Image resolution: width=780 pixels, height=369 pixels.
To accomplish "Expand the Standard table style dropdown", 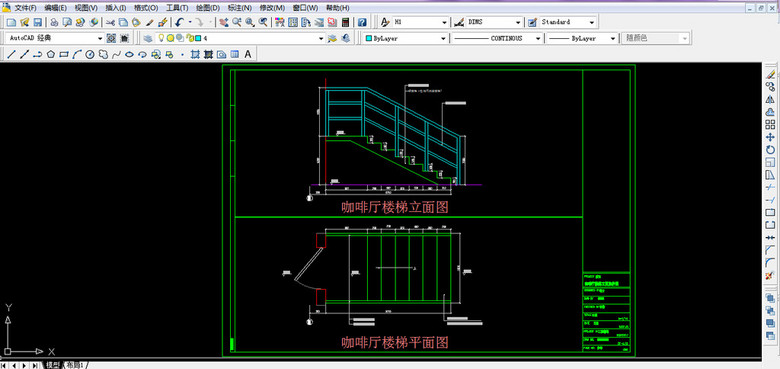I will point(591,22).
